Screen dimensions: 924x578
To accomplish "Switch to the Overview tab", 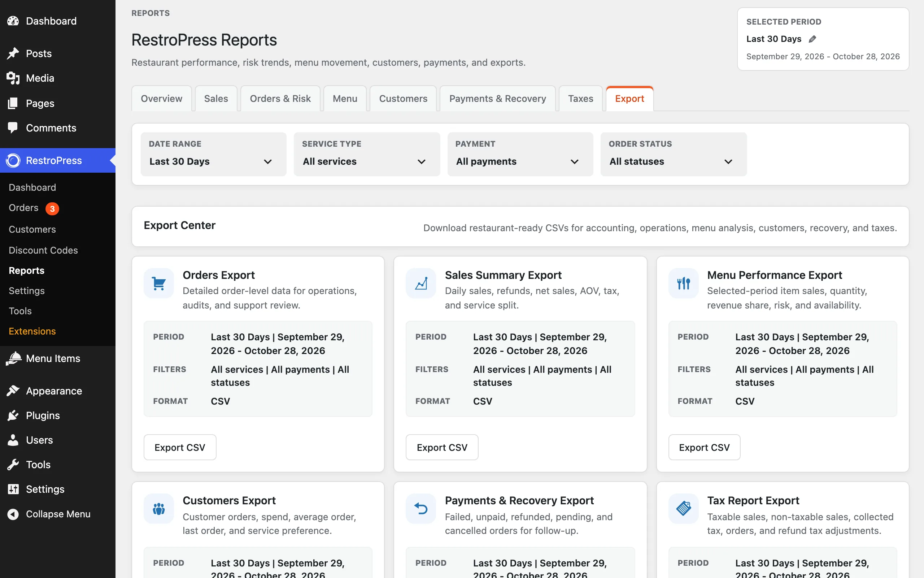I will click(x=161, y=99).
